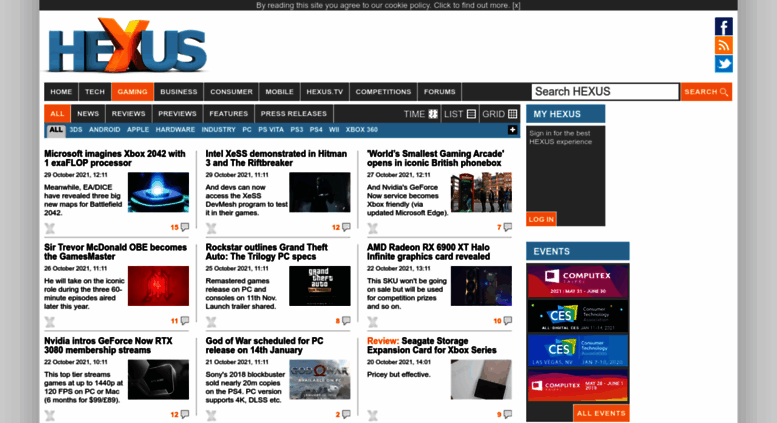Open the Computex 2019 event banner
Image resolution: width=777 pixels, height=423 pixels.
click(578, 385)
